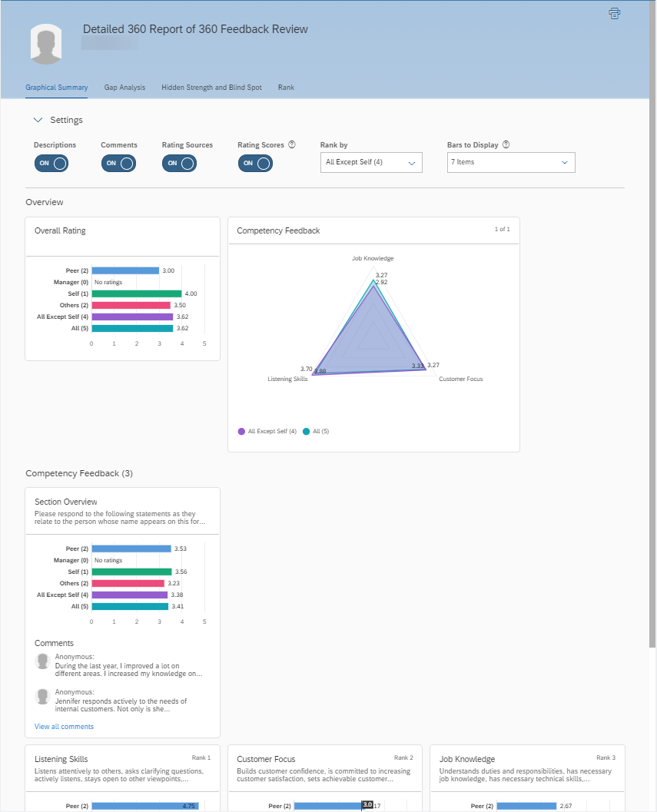Click the first anonymous commenter avatar
657x812 pixels.
(42, 661)
